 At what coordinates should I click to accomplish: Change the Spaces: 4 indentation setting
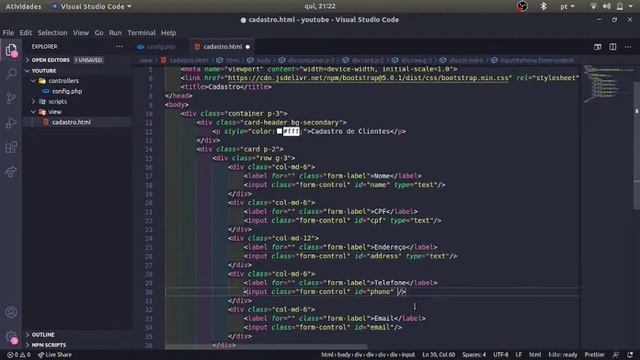tap(474, 355)
